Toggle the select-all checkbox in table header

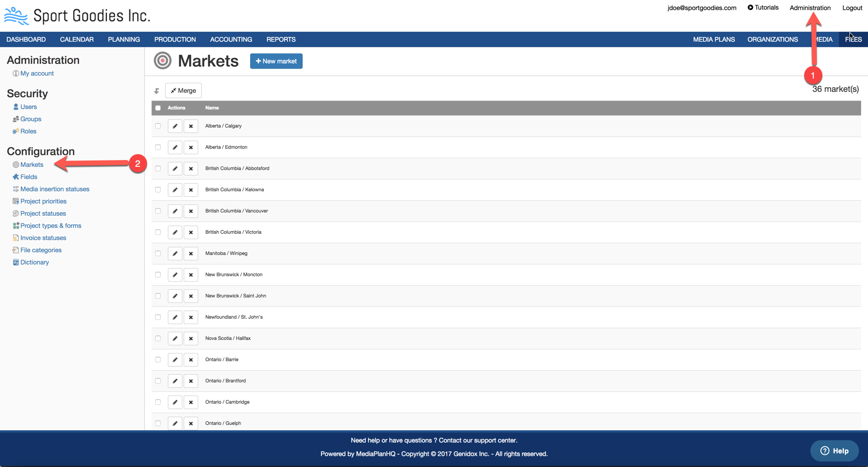click(158, 108)
